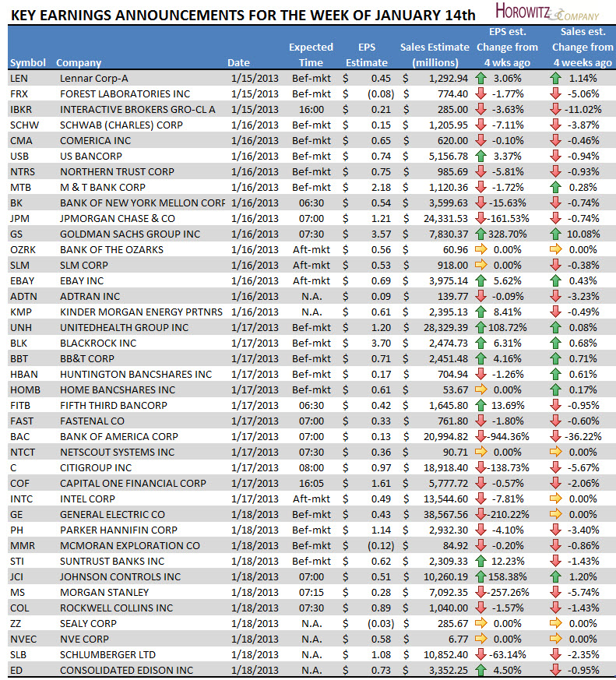616x680 pixels.
Task: Select the ROCKWELL COLLINS INC cell
Action: 116,608
